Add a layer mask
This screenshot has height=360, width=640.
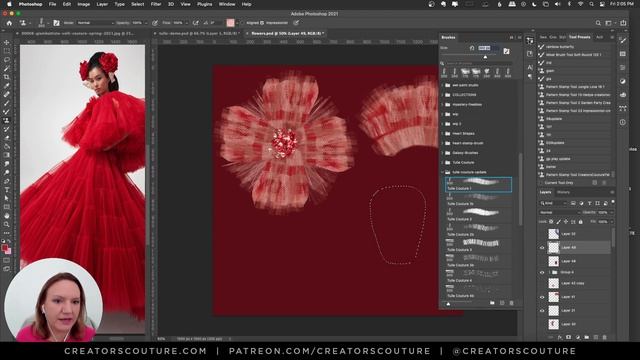coord(569,337)
